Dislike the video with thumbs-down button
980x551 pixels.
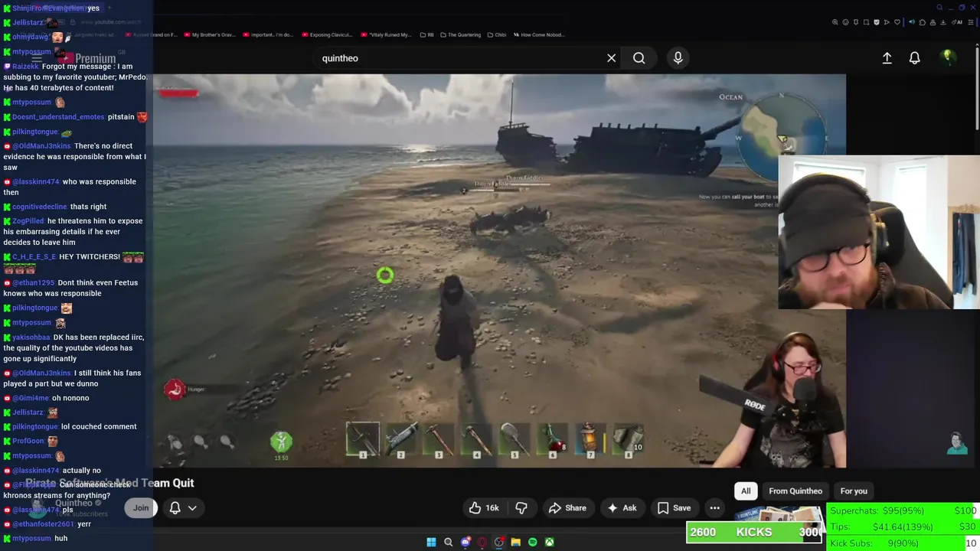[x=521, y=508]
